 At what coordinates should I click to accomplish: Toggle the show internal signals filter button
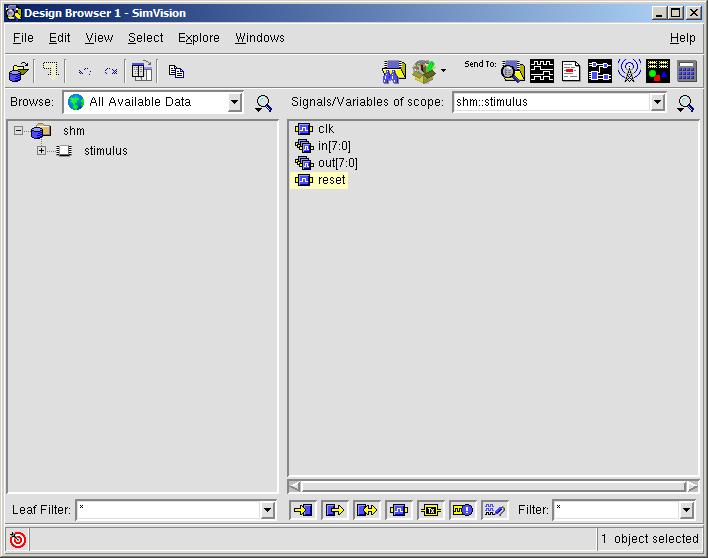pos(399,510)
